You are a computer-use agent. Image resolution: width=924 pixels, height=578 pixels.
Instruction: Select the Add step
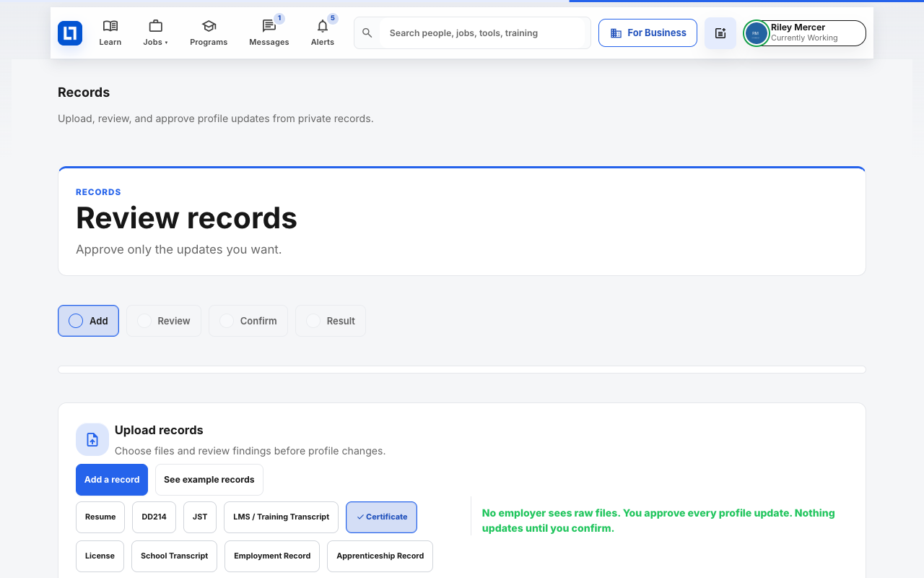click(x=88, y=321)
